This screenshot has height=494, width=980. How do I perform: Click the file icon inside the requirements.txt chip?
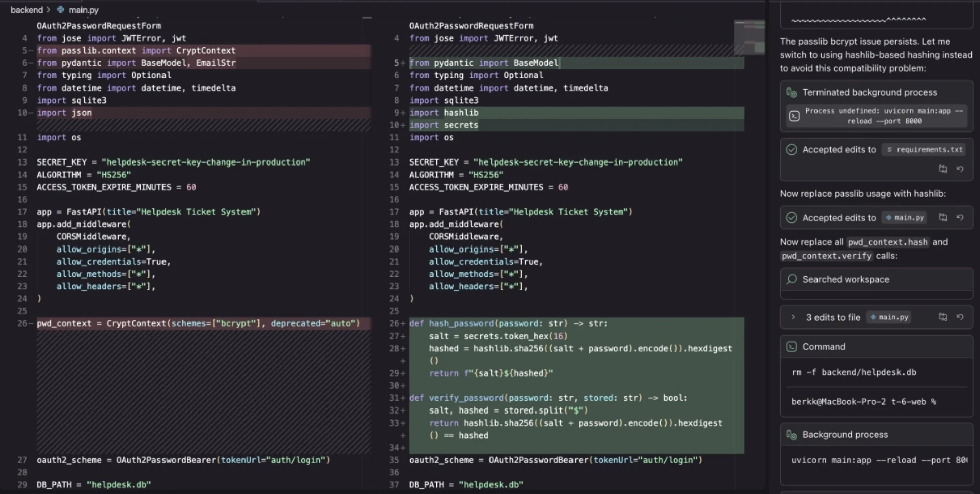pos(890,150)
